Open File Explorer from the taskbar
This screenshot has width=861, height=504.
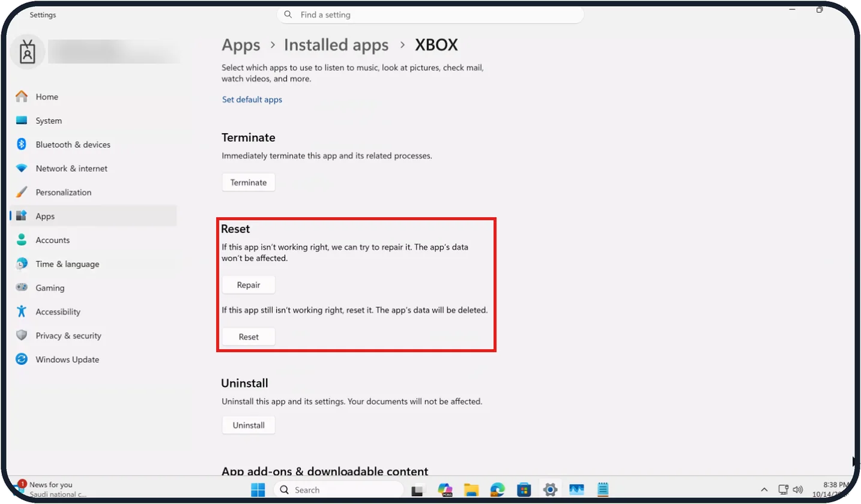471,490
